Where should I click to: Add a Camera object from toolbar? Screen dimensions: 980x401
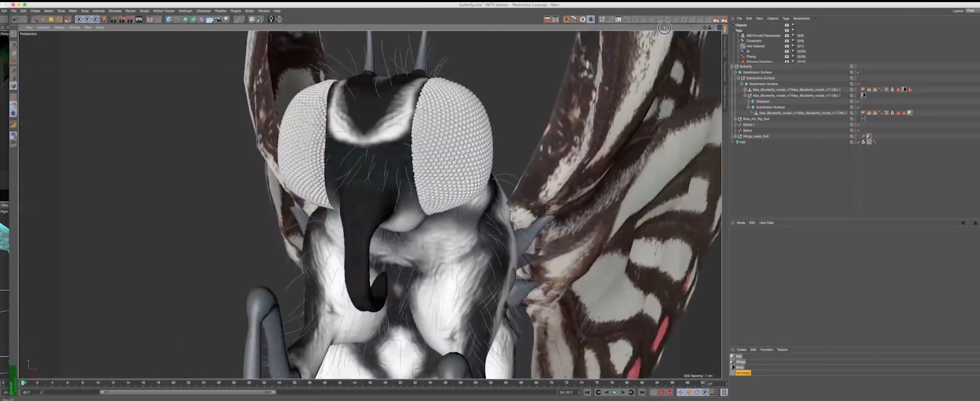click(x=218, y=20)
